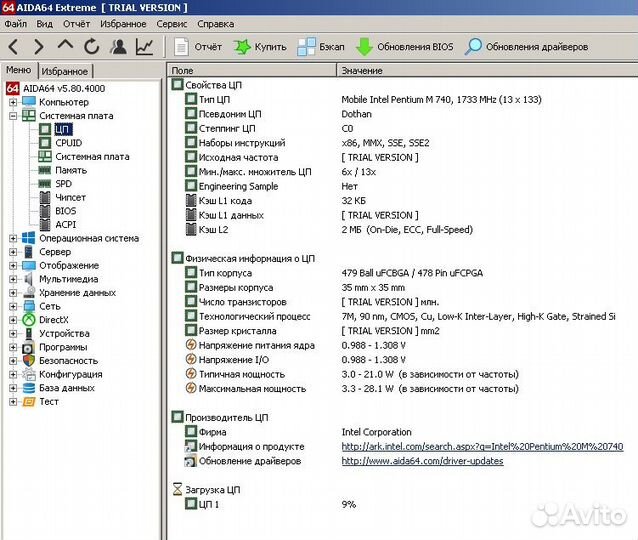Expand the Мультимедиа tree node
This screenshot has height=540, width=638.
[13, 279]
